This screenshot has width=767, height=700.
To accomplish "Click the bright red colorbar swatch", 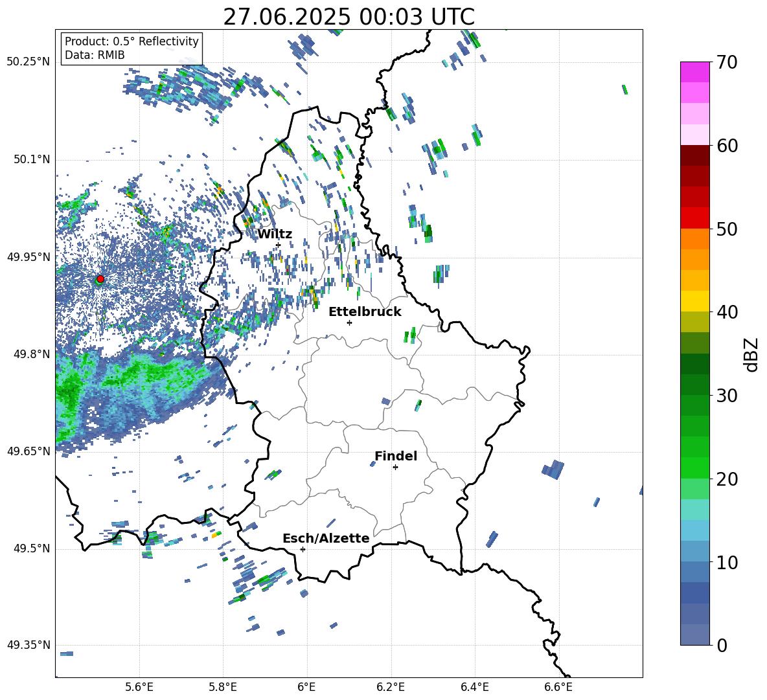I will (694, 218).
